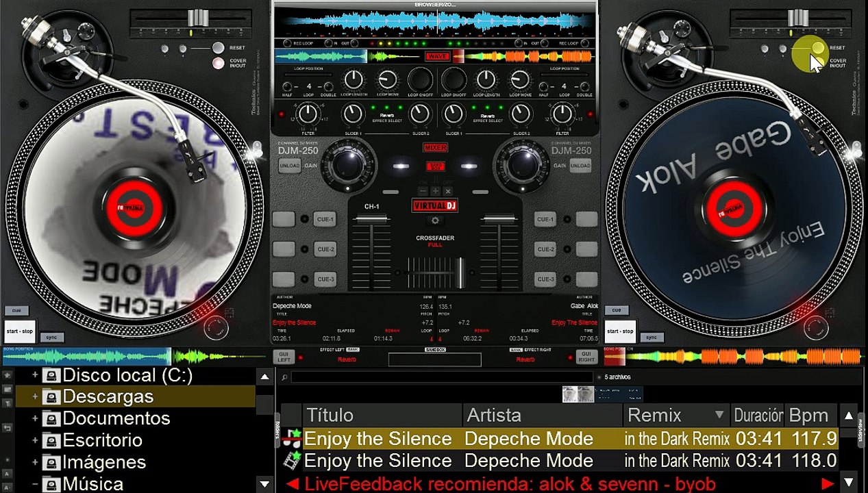
Task: Click the CH-1 volume fader handle
Action: point(371,219)
